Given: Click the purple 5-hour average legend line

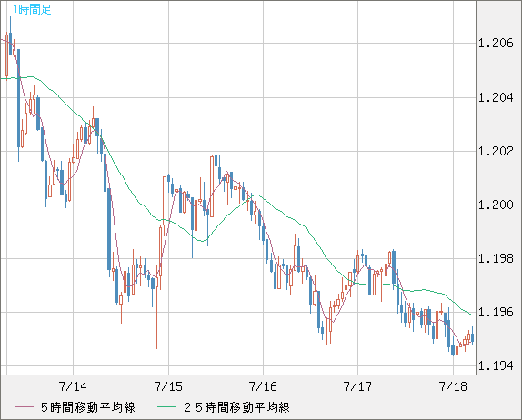Looking at the screenshot, I should [24, 407].
